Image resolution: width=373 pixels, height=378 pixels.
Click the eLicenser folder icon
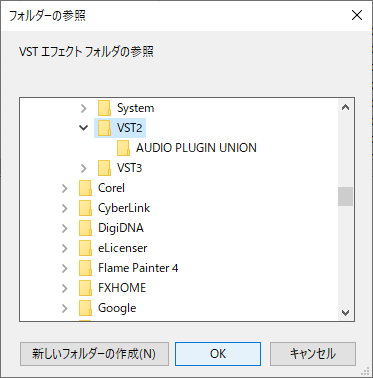pyautogui.click(x=85, y=248)
